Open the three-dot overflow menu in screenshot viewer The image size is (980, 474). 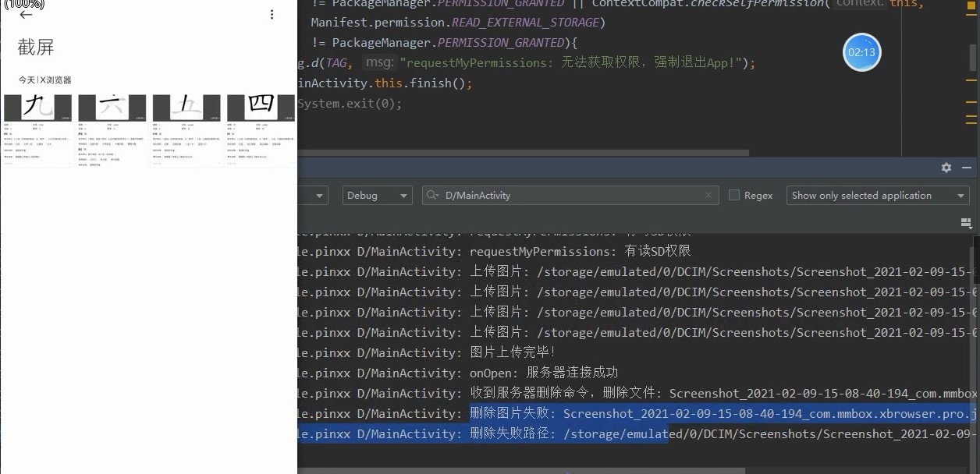tap(272, 14)
